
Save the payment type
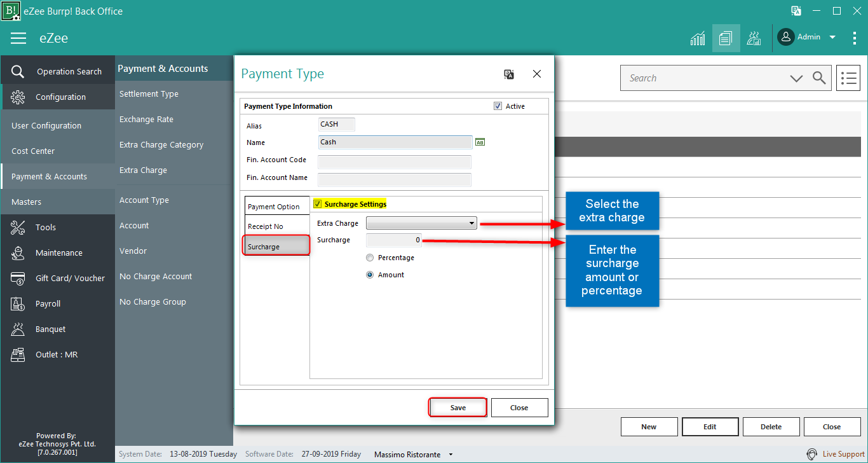[458, 408]
